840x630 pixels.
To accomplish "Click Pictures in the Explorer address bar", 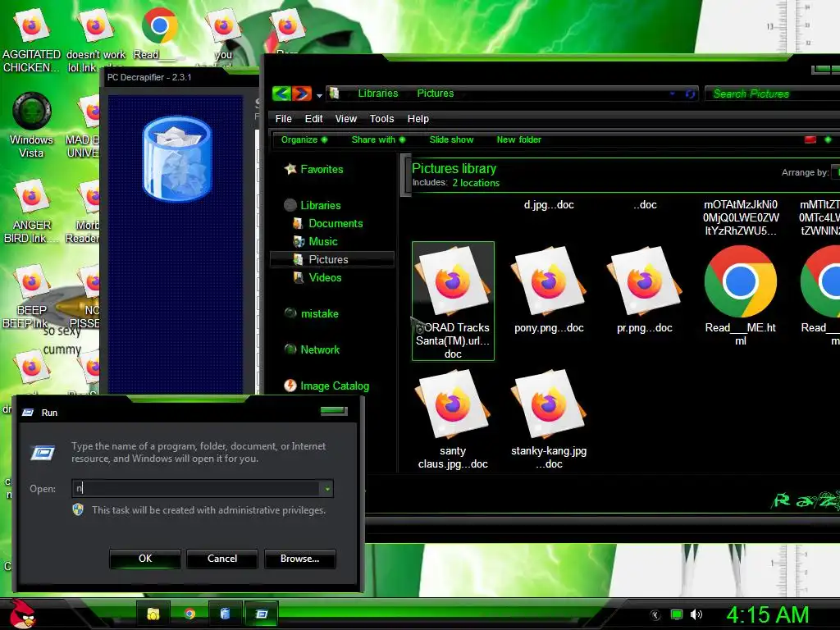I will tap(435, 94).
